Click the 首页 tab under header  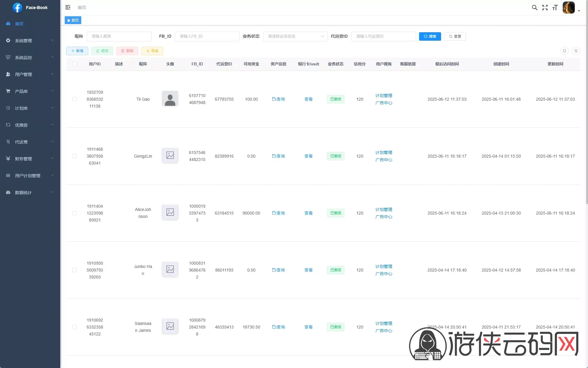73,20
